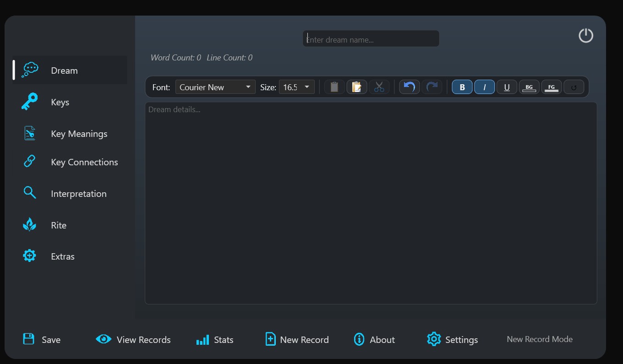Switch to the Keys section
This screenshot has height=364, width=623.
pyautogui.click(x=70, y=102)
